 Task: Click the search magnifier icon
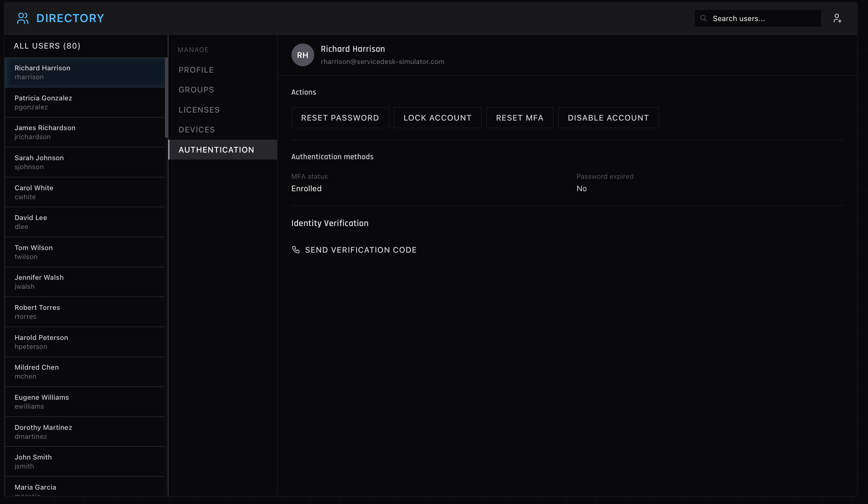point(703,18)
